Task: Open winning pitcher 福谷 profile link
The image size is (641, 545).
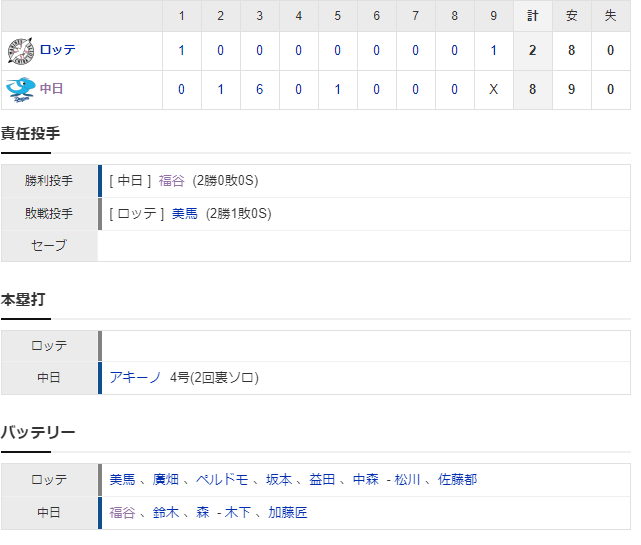Action: pyautogui.click(x=172, y=181)
